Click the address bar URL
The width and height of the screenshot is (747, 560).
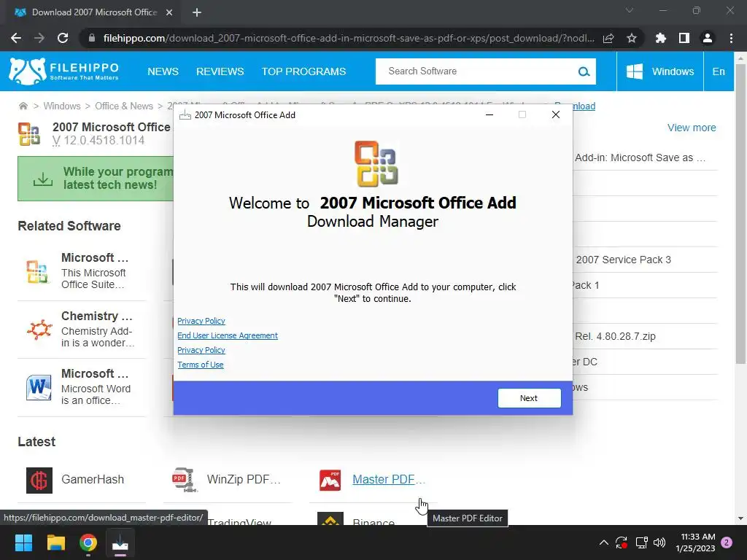pyautogui.click(x=348, y=38)
